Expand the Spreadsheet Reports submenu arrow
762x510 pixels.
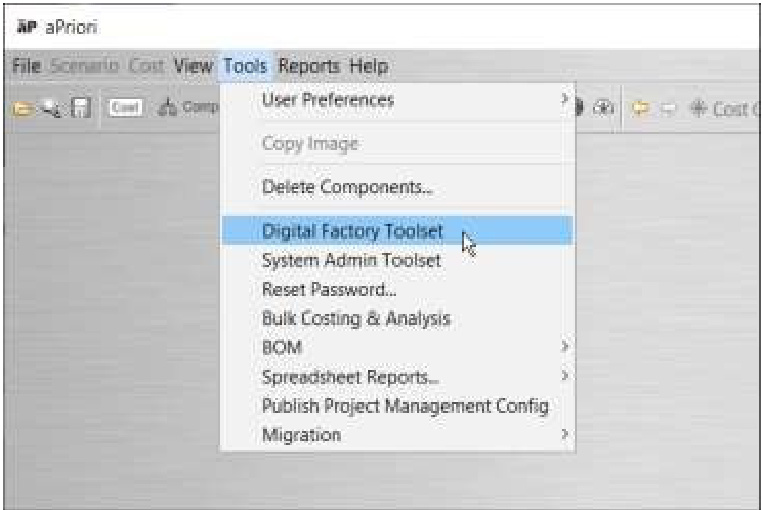(564, 377)
